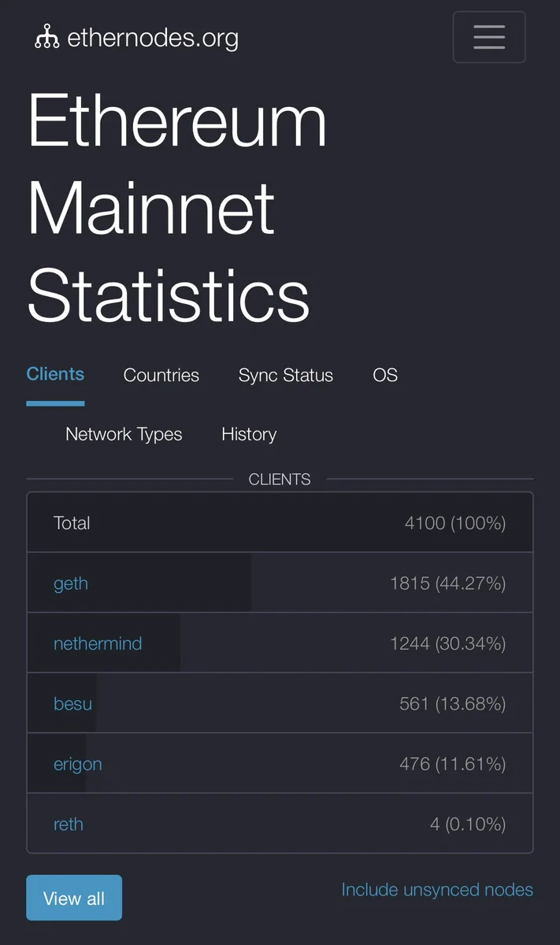The width and height of the screenshot is (560, 945).
Task: Click the 476 (11.61%) erigon value
Action: pyautogui.click(x=453, y=764)
